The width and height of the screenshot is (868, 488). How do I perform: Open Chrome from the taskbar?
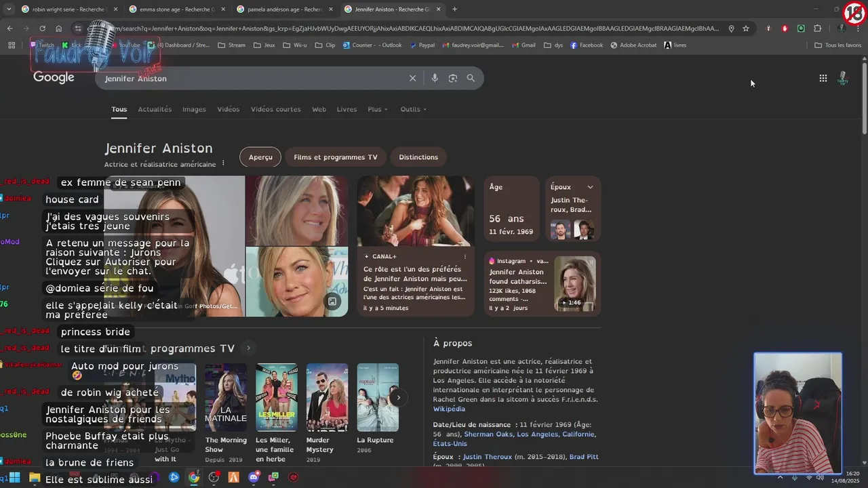coord(194,477)
